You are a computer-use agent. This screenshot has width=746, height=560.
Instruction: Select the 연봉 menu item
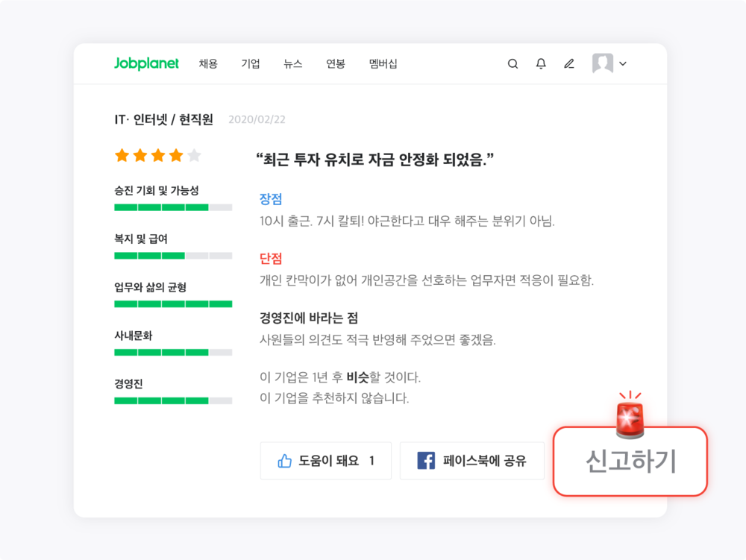point(336,64)
